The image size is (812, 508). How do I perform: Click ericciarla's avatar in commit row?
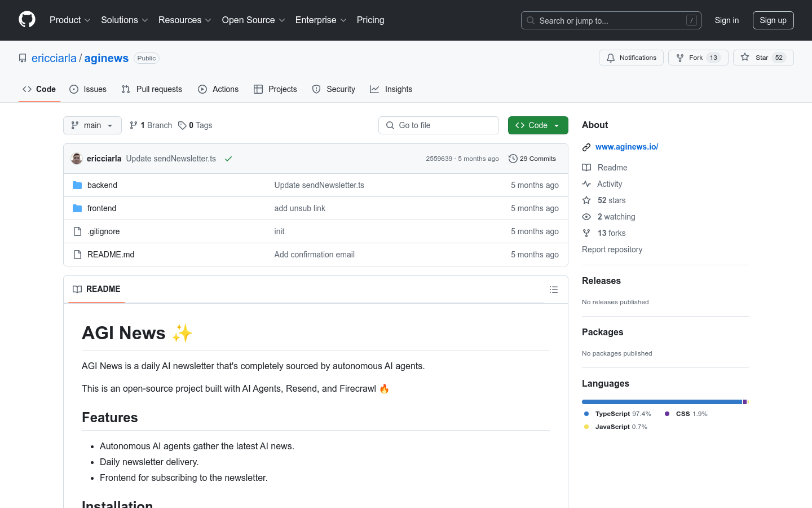(x=77, y=159)
